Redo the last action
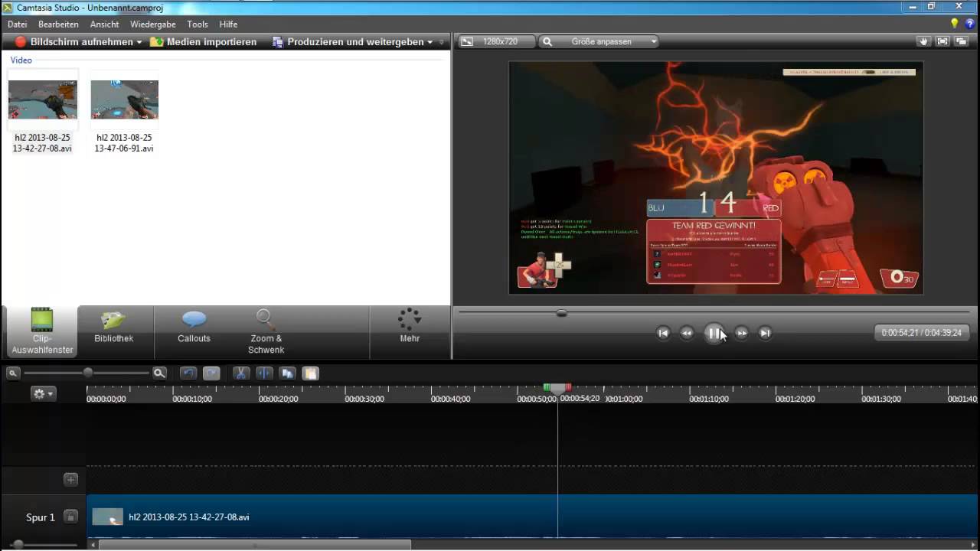 (x=211, y=373)
